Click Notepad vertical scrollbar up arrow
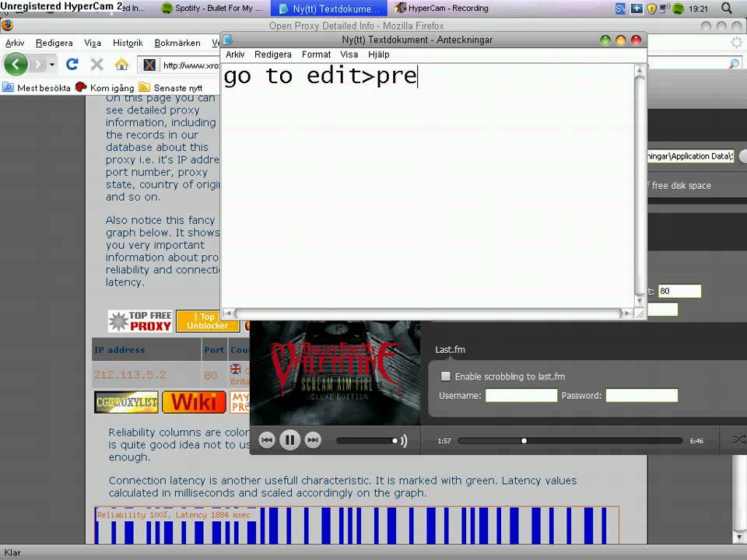 [640, 71]
